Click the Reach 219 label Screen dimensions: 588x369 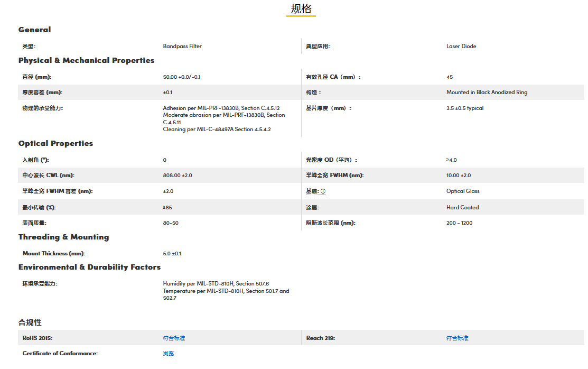point(321,338)
